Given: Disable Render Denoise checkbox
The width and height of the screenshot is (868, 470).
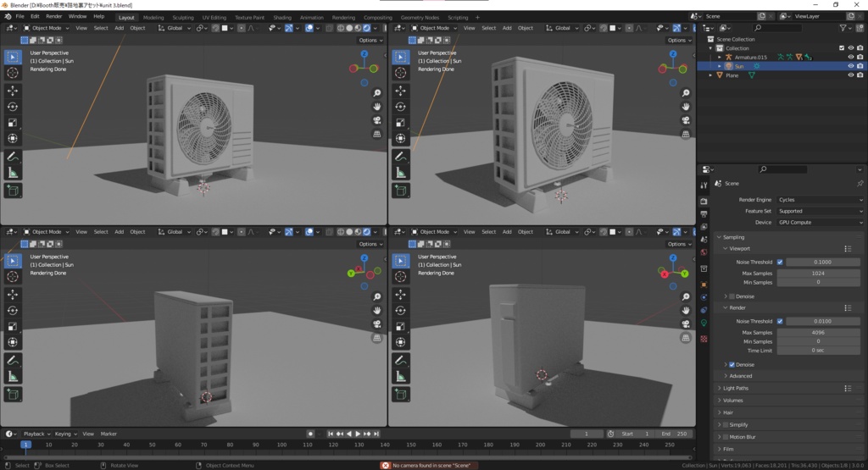Looking at the screenshot, I should click(732, 365).
